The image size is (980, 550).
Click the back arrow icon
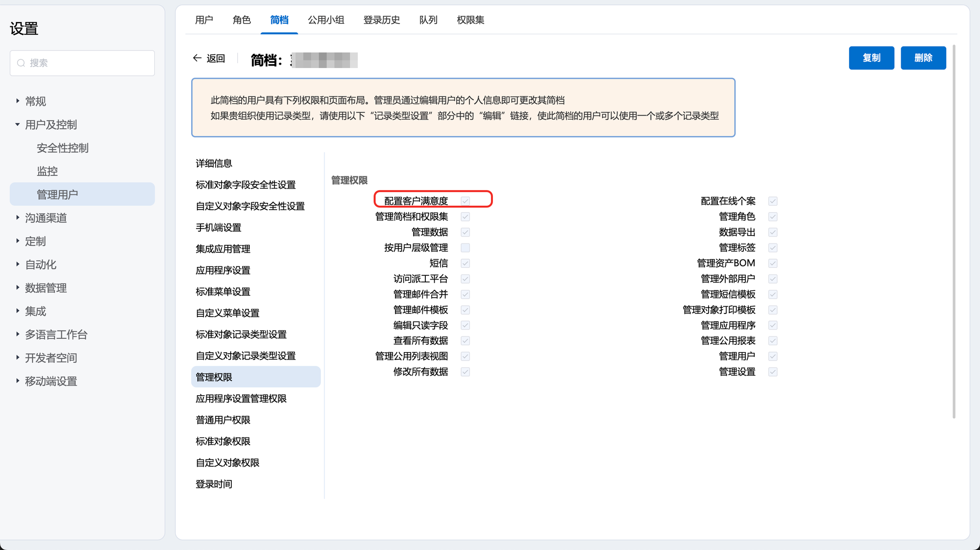click(197, 58)
